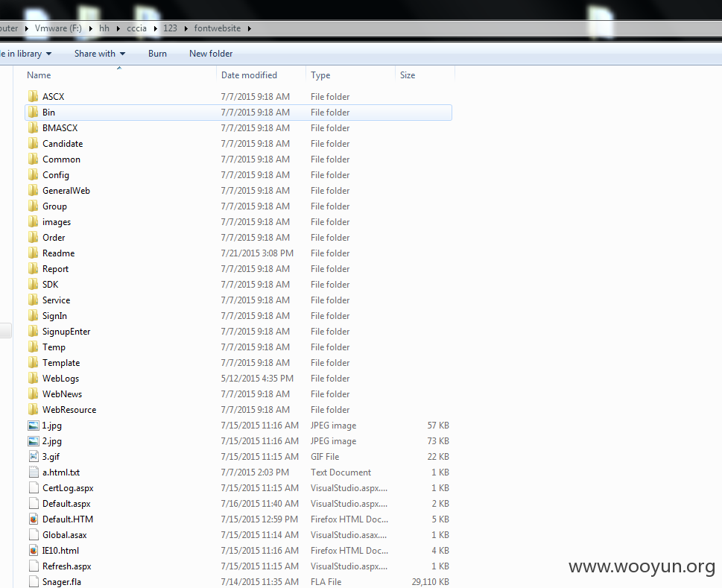Select the Template folder icon
This screenshot has width=722, height=588.
pos(33,362)
